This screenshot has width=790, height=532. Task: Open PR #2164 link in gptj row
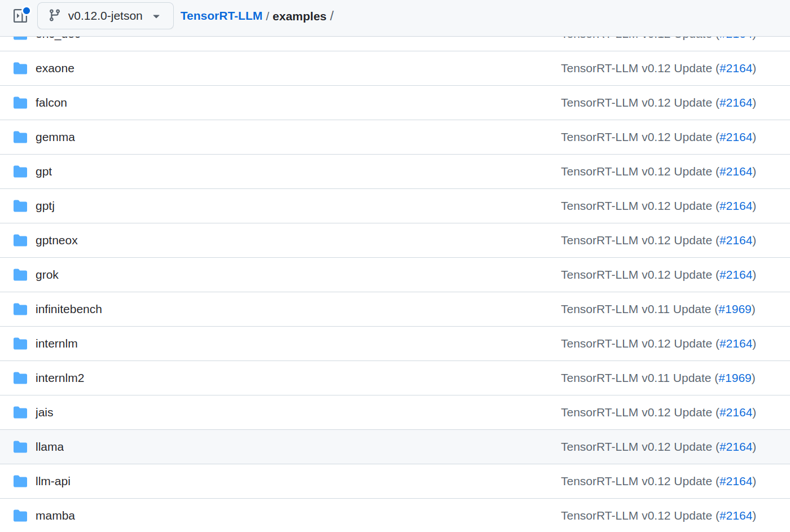pos(736,206)
